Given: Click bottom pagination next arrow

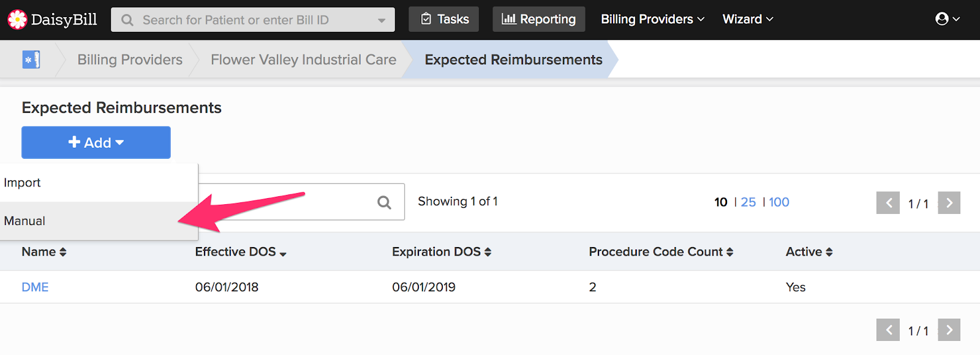Looking at the screenshot, I should [x=949, y=330].
